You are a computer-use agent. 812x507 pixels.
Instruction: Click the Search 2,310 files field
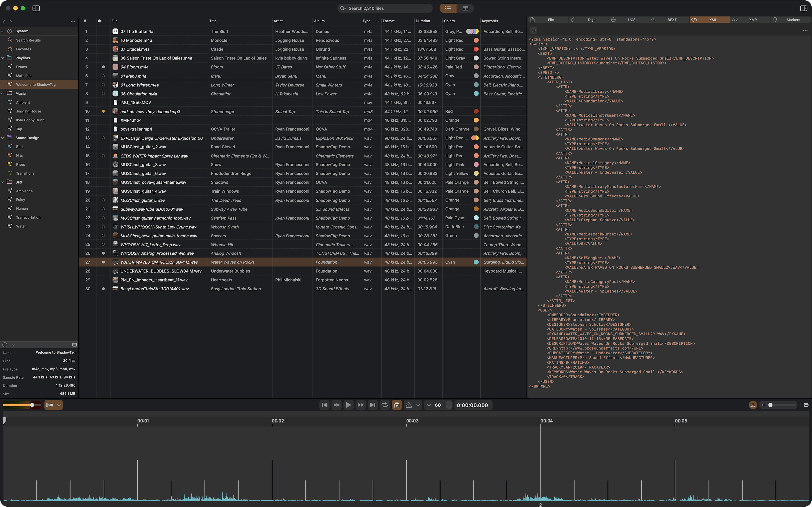click(385, 8)
